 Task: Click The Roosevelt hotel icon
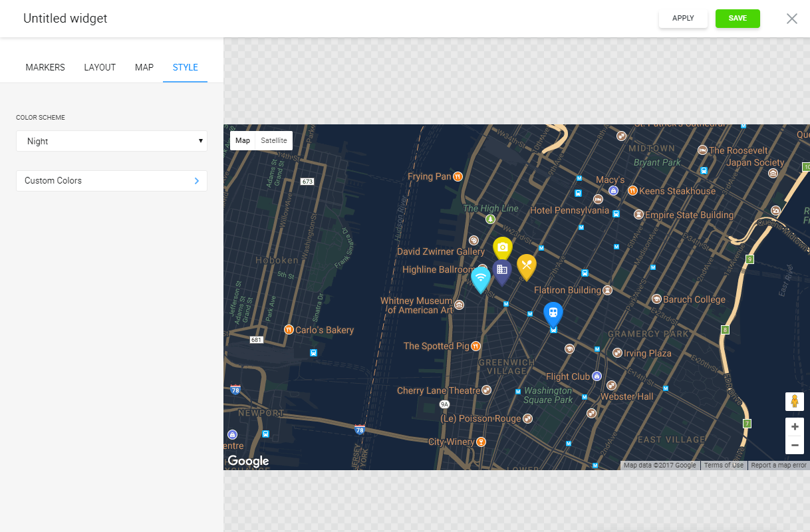click(x=702, y=150)
